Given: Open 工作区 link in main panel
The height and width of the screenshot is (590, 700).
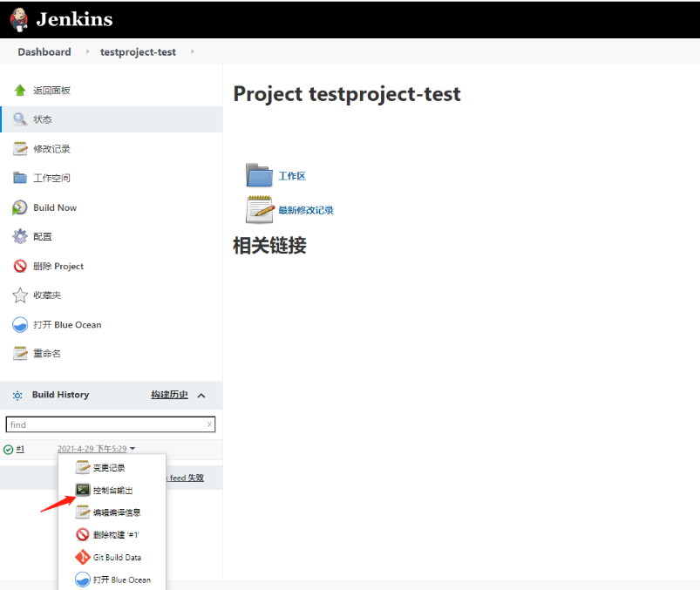Looking at the screenshot, I should (x=292, y=176).
